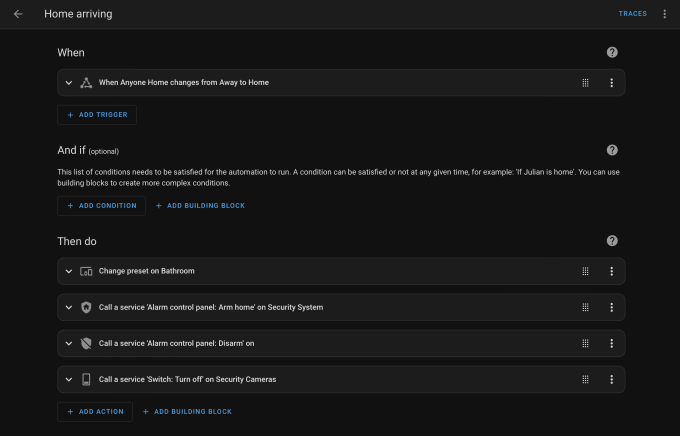This screenshot has height=436, width=680.
Task: Open help for the Then do section
Action: point(612,241)
